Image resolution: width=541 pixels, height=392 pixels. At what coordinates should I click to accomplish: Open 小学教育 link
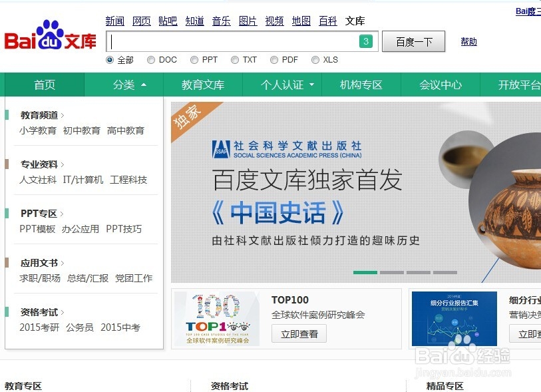[38, 130]
